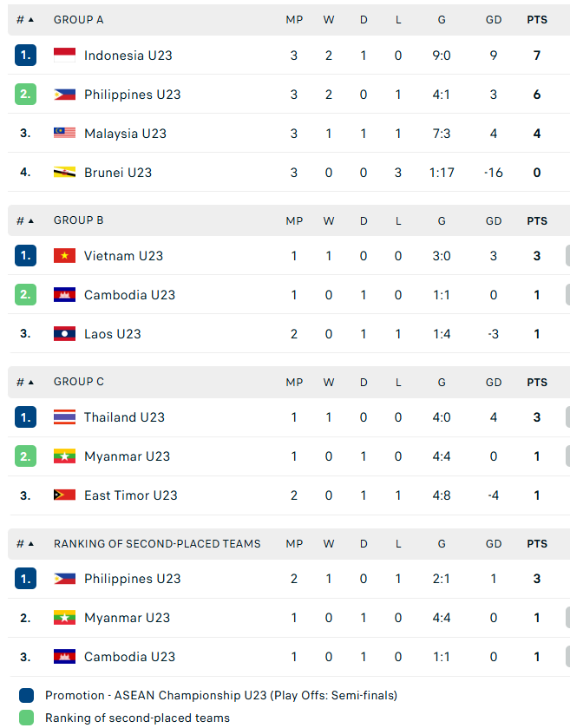Open Myanmar U23 team in Group C
The image size is (570, 728).
pos(128,456)
